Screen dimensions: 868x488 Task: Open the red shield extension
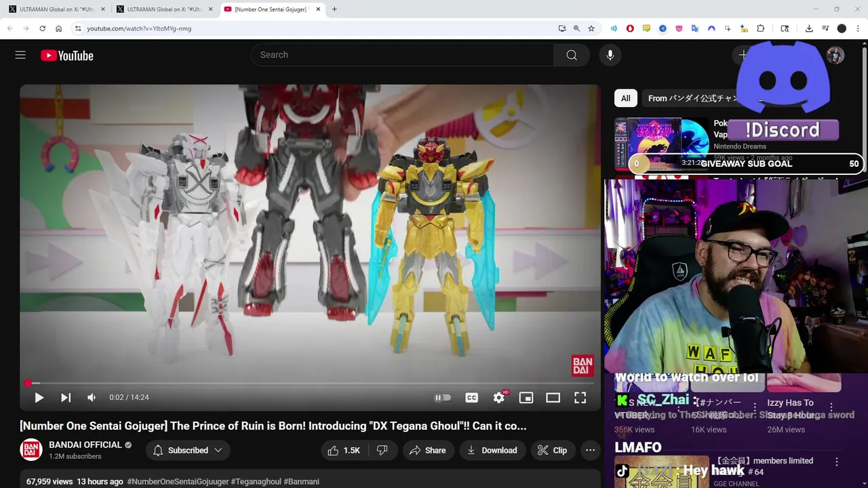tap(630, 28)
